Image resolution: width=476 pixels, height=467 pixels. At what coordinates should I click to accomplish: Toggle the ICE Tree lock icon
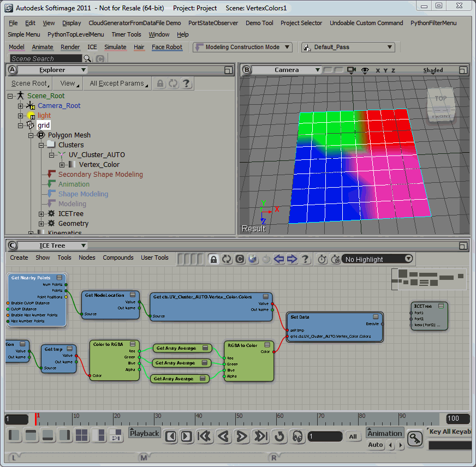pos(213,259)
